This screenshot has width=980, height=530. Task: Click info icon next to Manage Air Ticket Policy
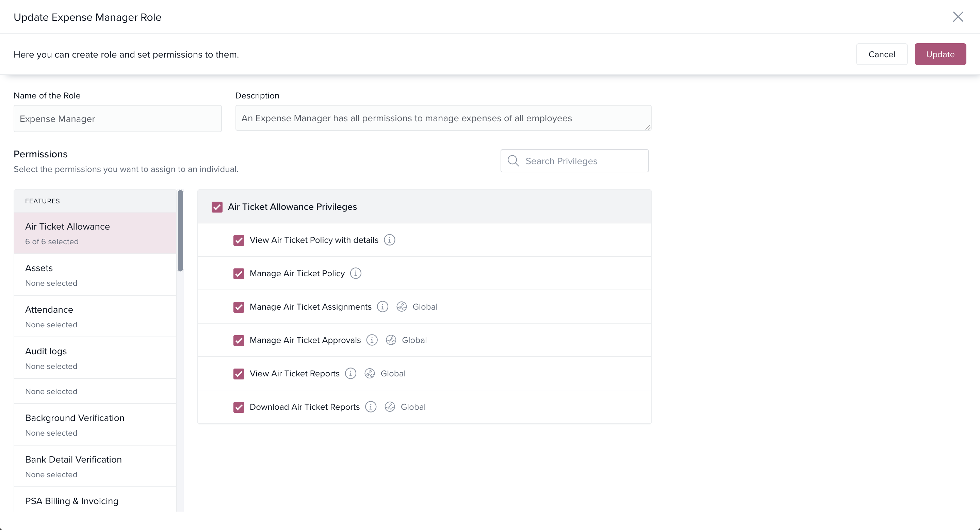356,274
